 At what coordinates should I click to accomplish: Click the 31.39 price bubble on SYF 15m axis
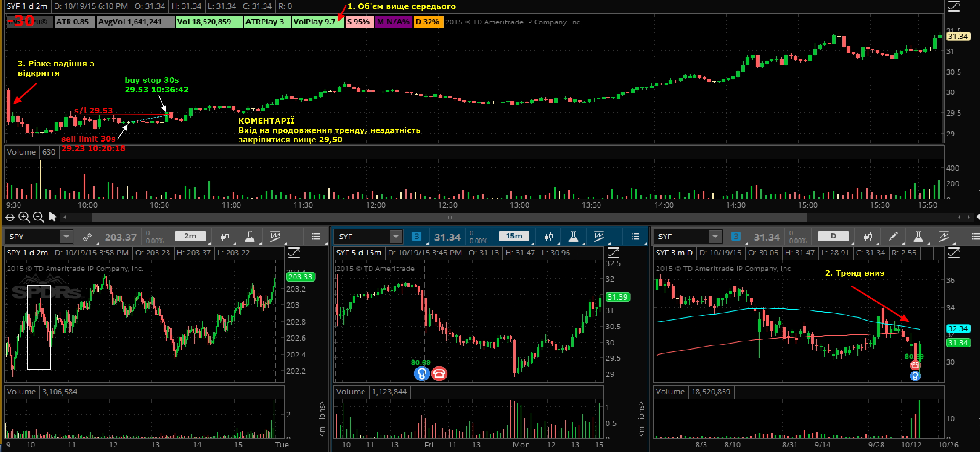click(617, 297)
